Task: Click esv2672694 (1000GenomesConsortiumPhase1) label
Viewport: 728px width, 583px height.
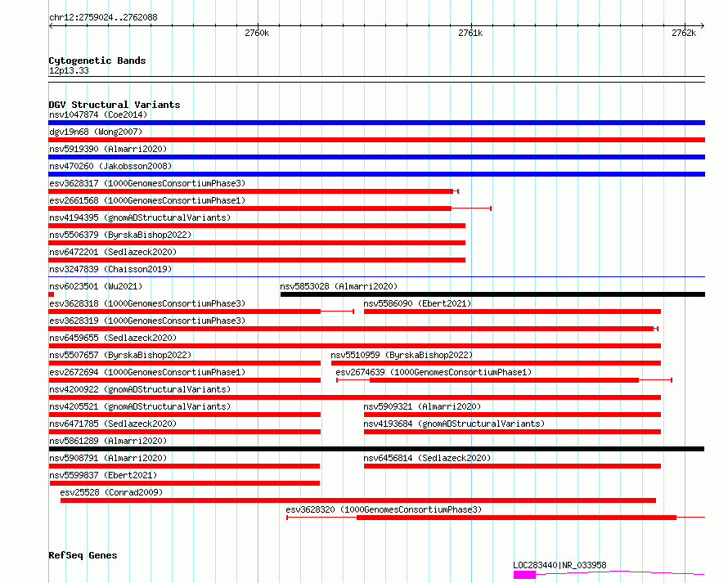Action: [147, 372]
